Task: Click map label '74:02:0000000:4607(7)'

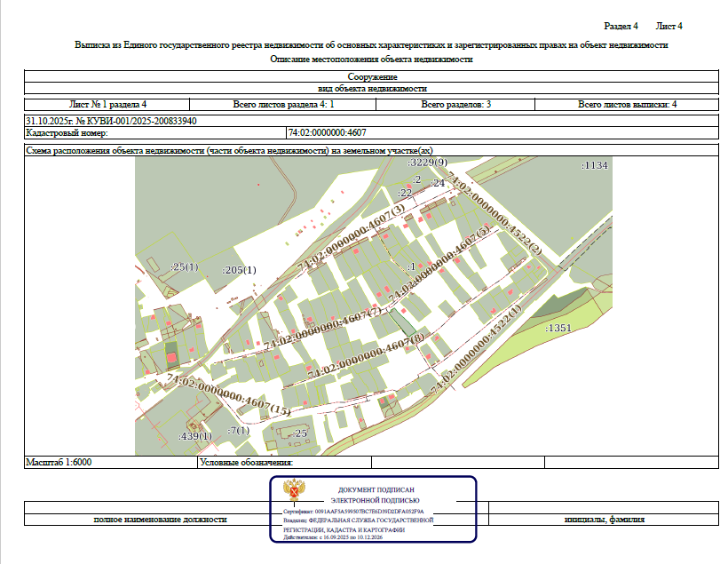Action: pyautogui.click(x=322, y=328)
